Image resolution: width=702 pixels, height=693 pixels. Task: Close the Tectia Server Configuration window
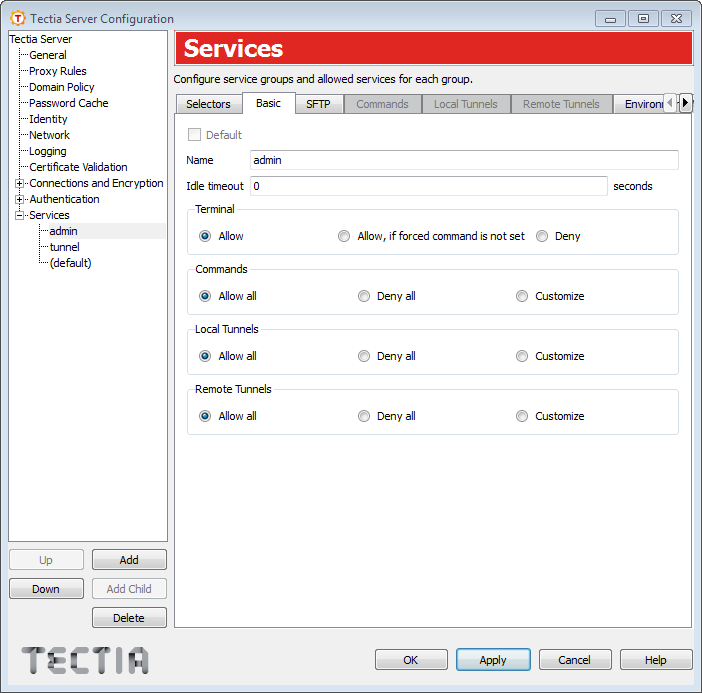click(676, 19)
